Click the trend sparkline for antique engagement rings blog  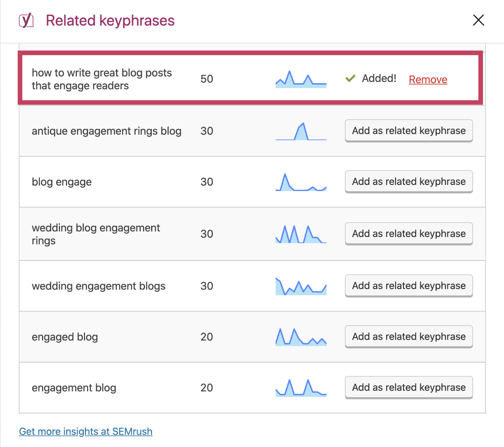(x=301, y=131)
